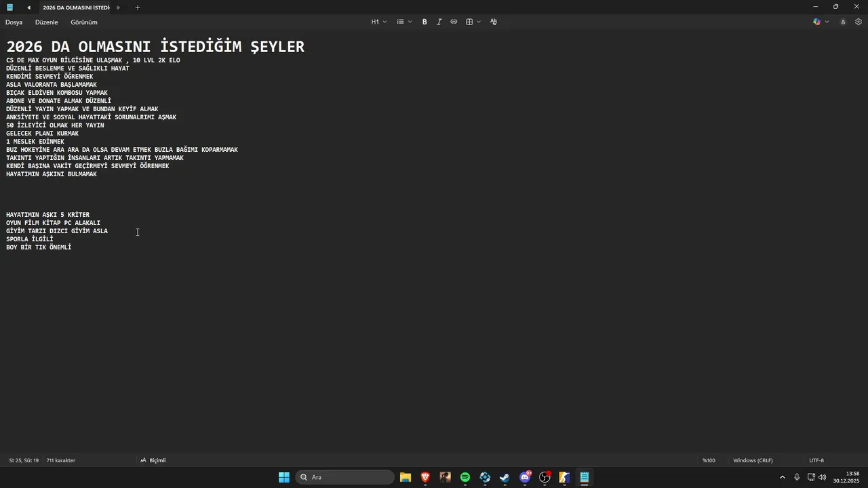Click the 'St 25, Süt 19' cursor position

(24, 460)
